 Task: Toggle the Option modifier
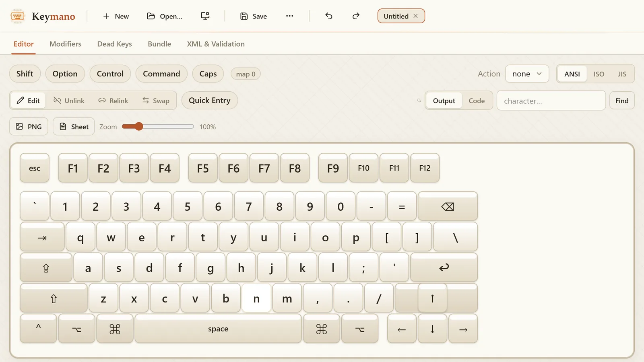point(65,74)
